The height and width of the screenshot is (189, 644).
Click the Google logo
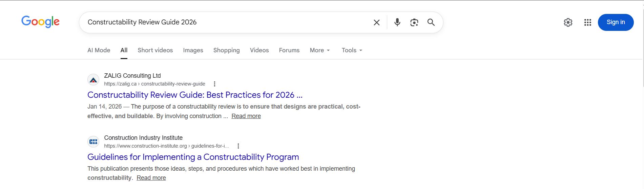tap(40, 22)
